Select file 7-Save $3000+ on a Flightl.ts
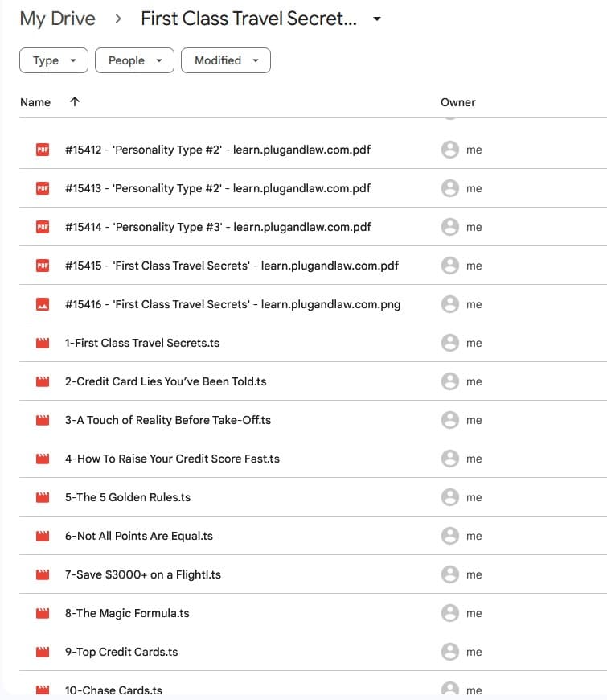Screen dimensions: 607x700 point(143,574)
